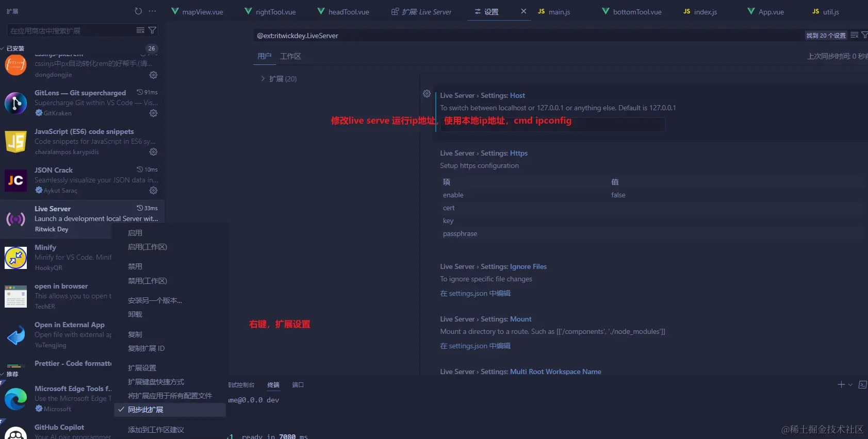Switch to the index.js tab
This screenshot has width=868, height=439.
coord(700,11)
